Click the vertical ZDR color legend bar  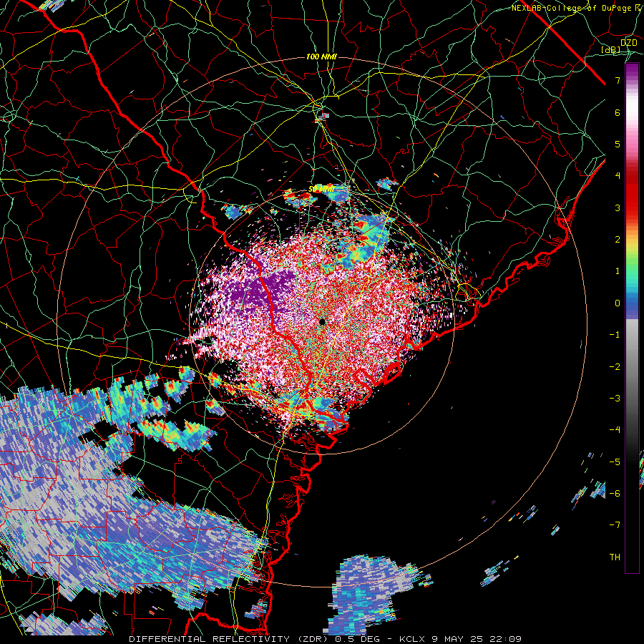pyautogui.click(x=632, y=318)
